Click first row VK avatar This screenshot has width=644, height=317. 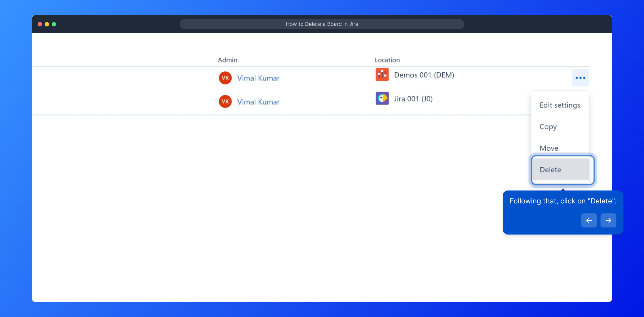point(225,78)
